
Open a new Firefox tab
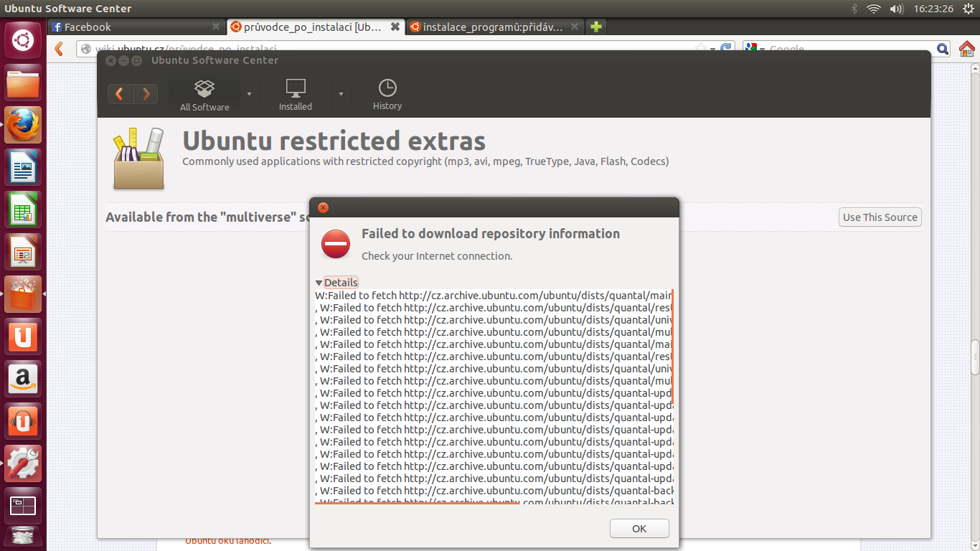(x=595, y=27)
